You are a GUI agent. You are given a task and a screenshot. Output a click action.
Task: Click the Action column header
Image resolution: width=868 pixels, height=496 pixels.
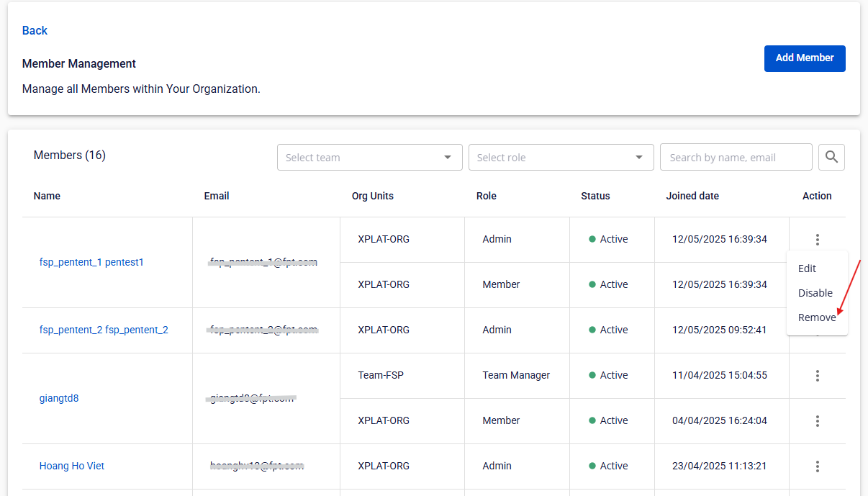817,196
